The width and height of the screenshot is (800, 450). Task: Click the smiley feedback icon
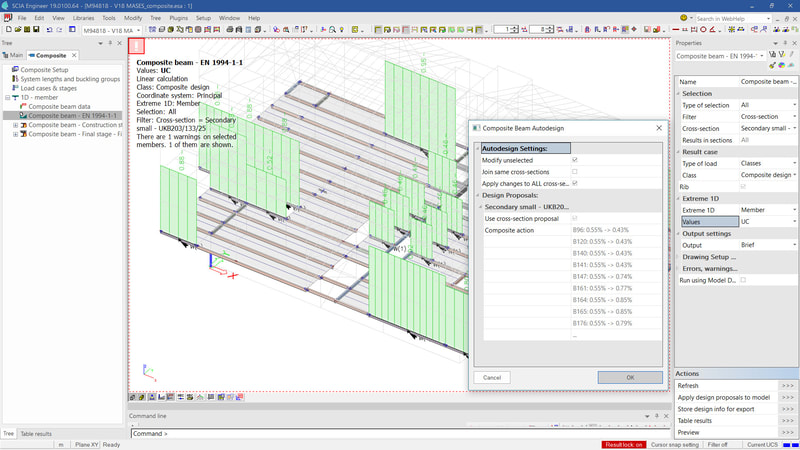683,17
